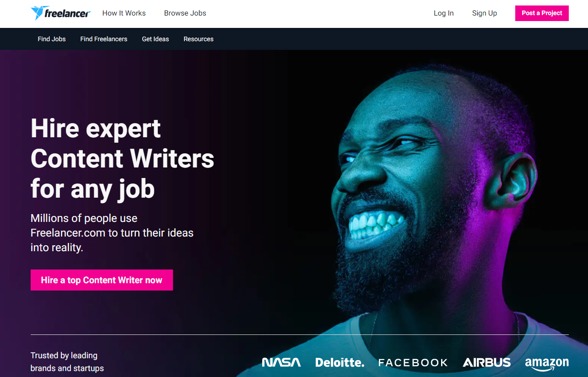Click the Trusted by leading brands text
This screenshot has height=377, width=588.
[x=67, y=362]
